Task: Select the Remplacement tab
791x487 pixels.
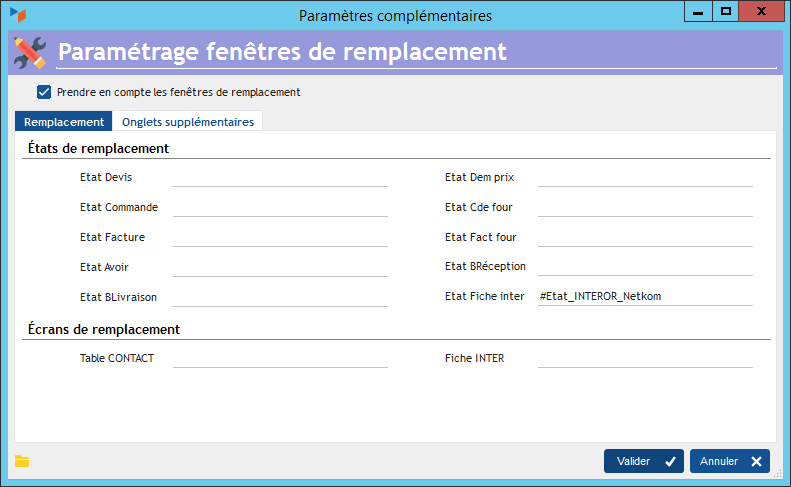Action: click(x=64, y=122)
